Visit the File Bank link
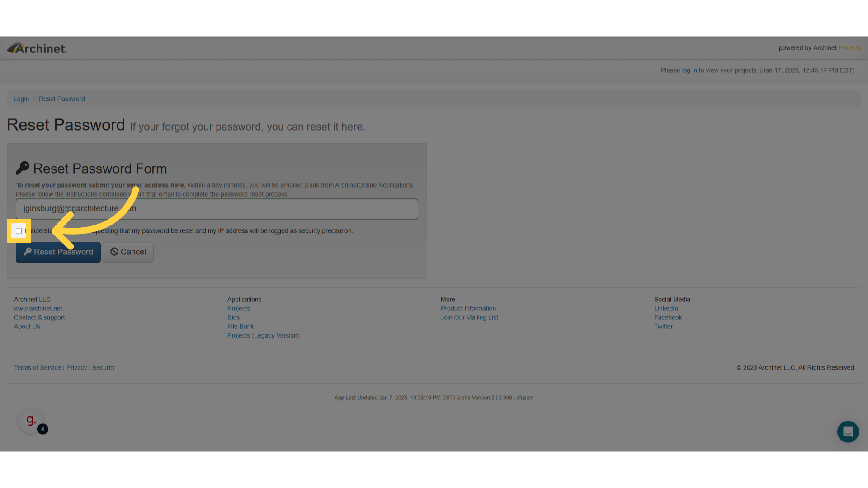 click(241, 326)
